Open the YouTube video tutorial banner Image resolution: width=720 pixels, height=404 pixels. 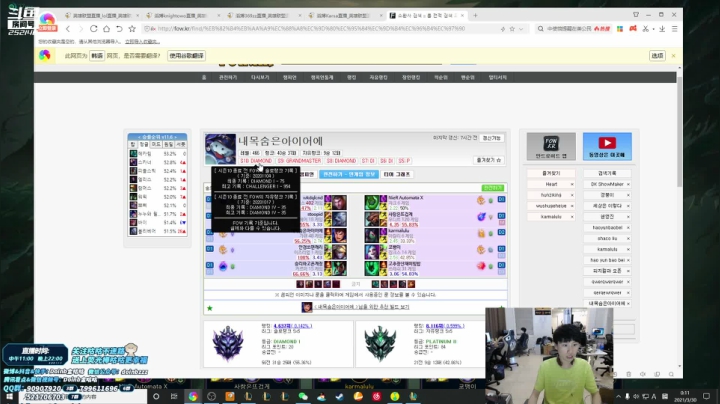tap(607, 146)
